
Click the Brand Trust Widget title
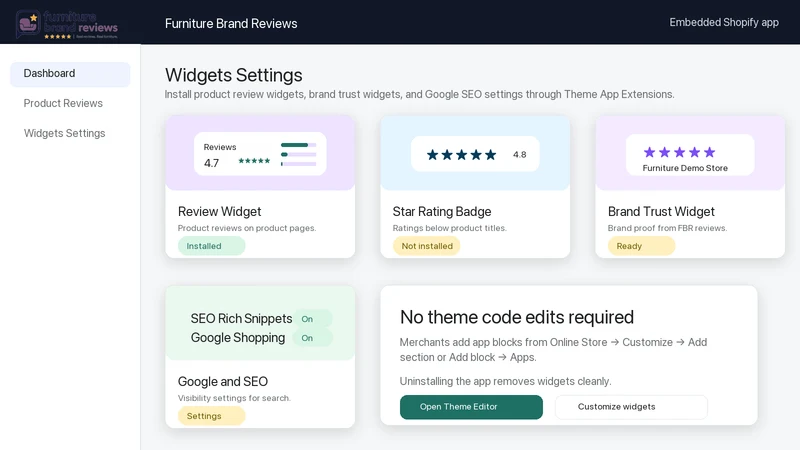[661, 211]
